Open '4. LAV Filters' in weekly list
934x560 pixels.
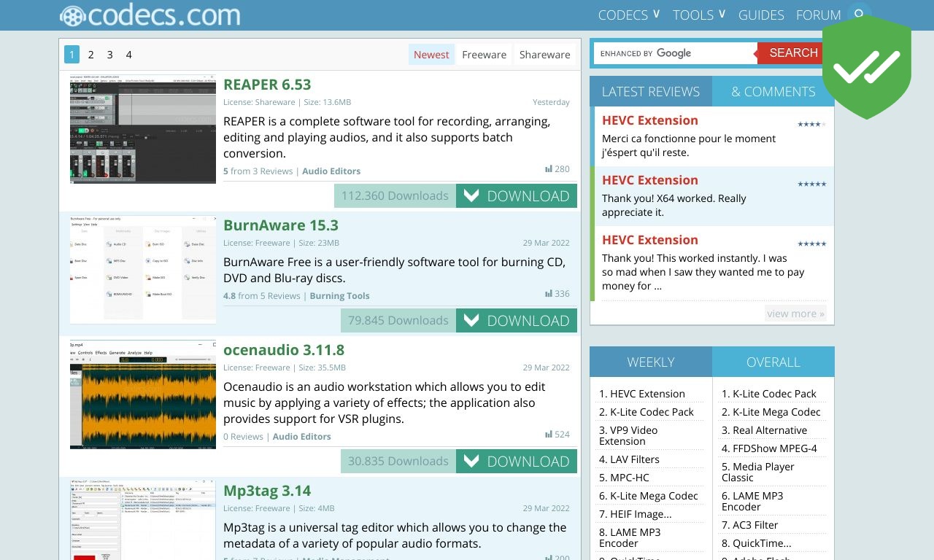(x=629, y=459)
